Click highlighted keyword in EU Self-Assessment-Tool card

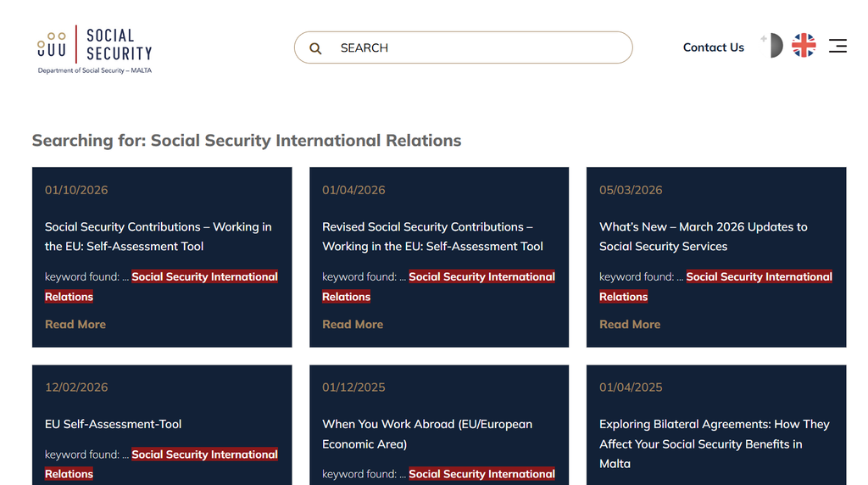[205, 454]
